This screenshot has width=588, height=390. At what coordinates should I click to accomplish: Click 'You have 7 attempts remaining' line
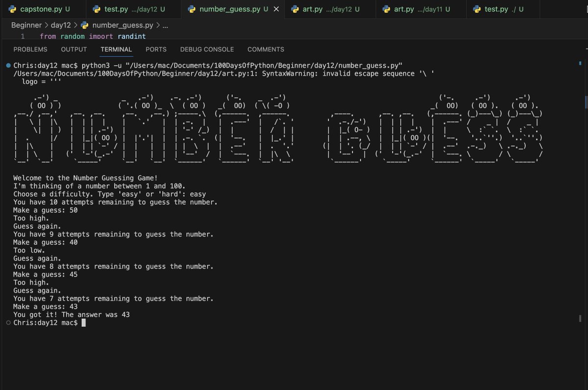(114, 299)
